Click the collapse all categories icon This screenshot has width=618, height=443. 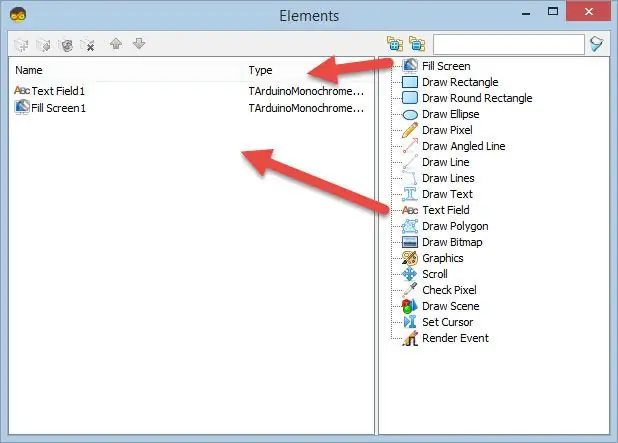(x=417, y=44)
